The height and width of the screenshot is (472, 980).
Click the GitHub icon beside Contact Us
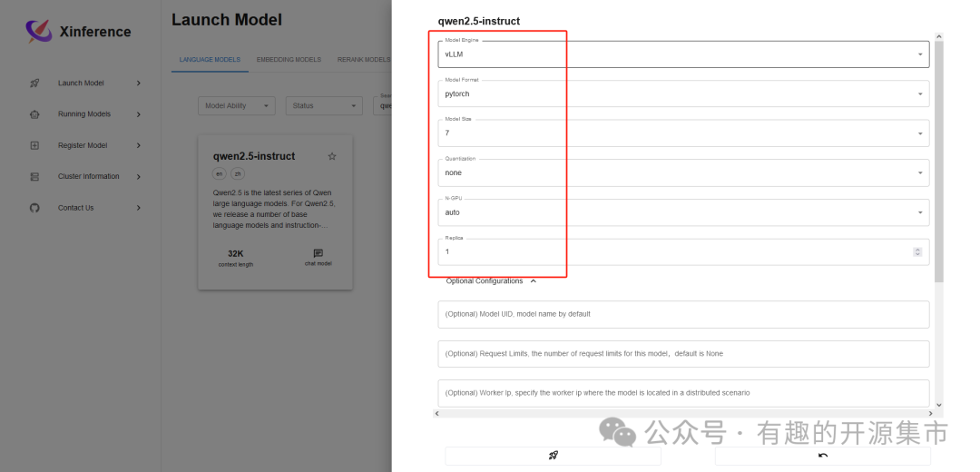click(x=34, y=208)
